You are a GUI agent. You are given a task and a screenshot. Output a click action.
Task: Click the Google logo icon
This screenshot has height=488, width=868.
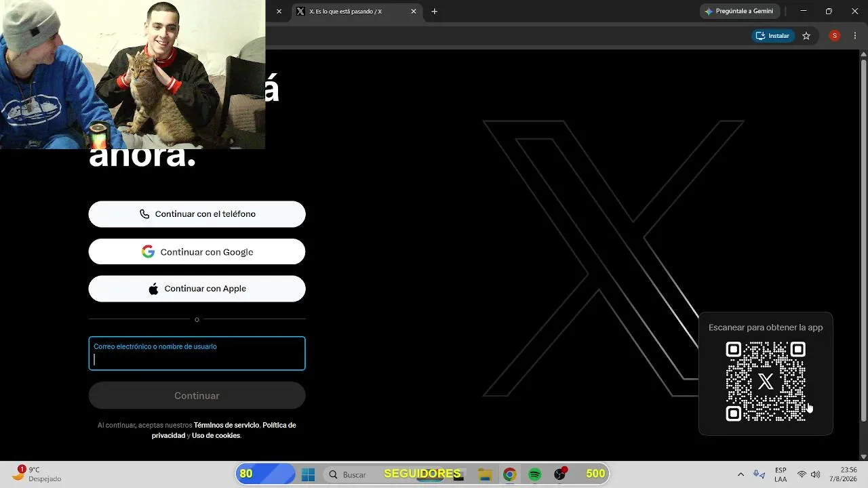pos(148,251)
